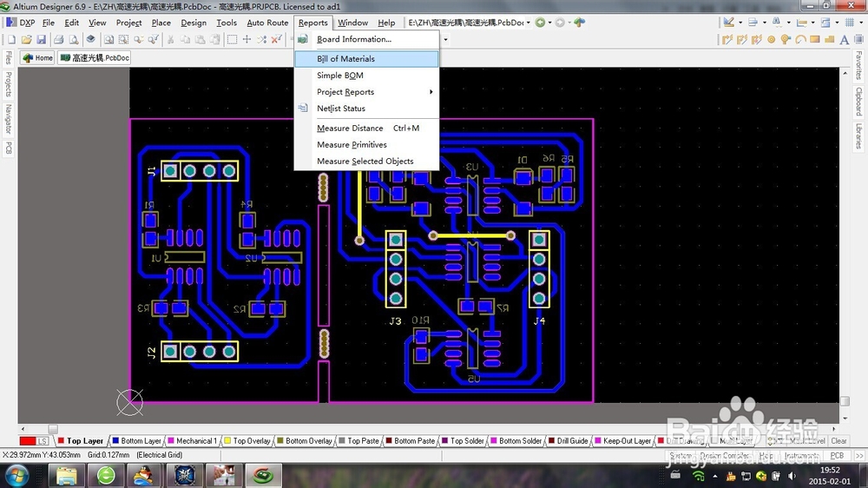868x488 pixels.
Task: Open the Home document tab
Action: pos(37,57)
